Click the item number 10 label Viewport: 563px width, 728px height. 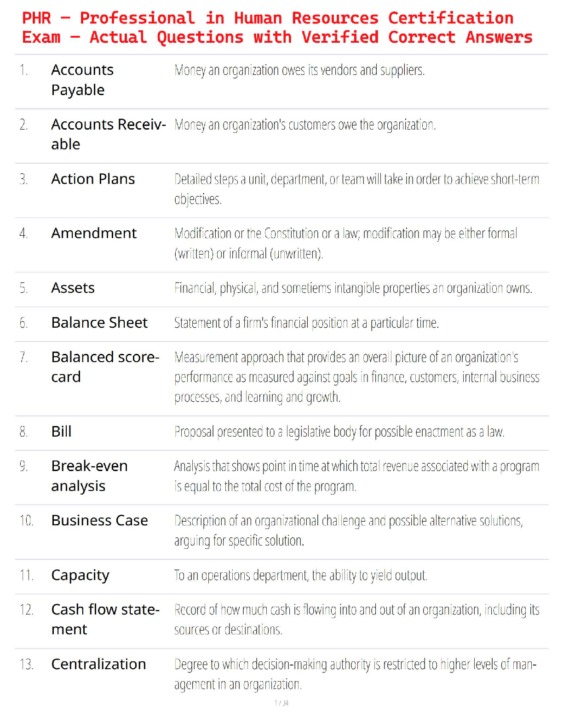click(x=26, y=521)
